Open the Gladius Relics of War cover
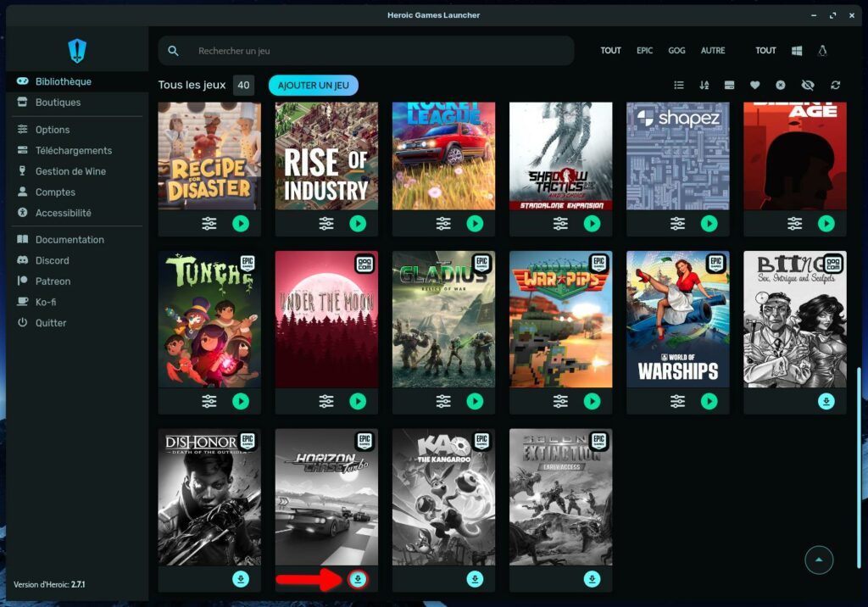The image size is (868, 607). click(443, 319)
